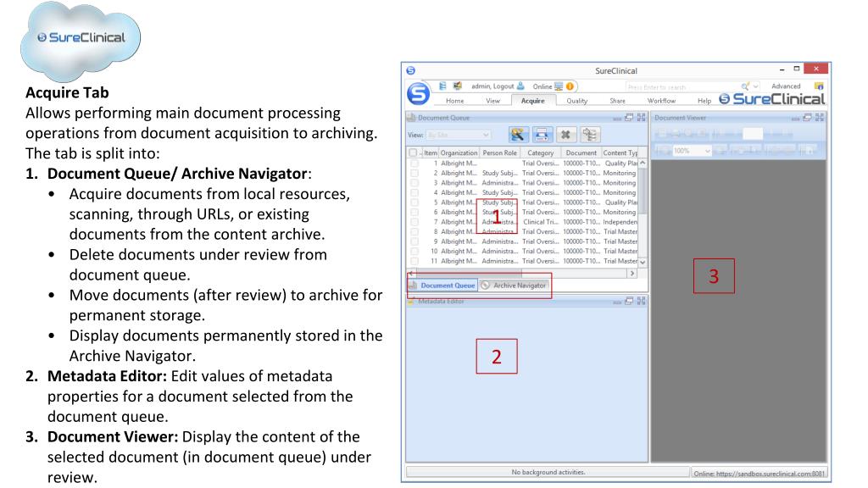
Task: Check the box for item 10 row
Action: (x=414, y=251)
